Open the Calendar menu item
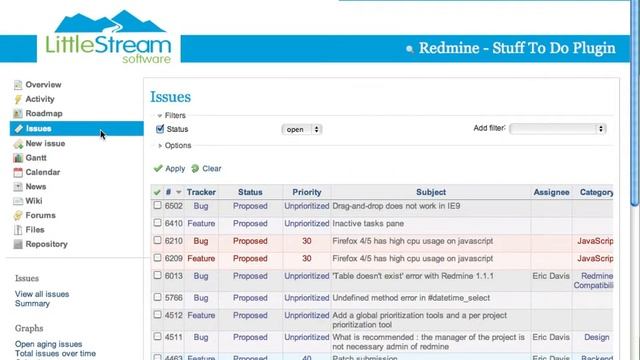Image resolution: width=640 pixels, height=360 pixels. (42, 172)
